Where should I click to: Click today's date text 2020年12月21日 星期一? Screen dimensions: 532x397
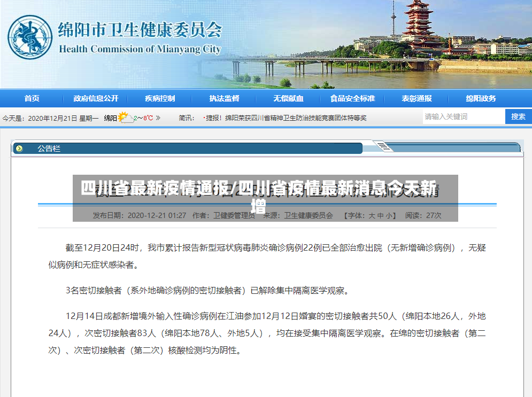63,118
